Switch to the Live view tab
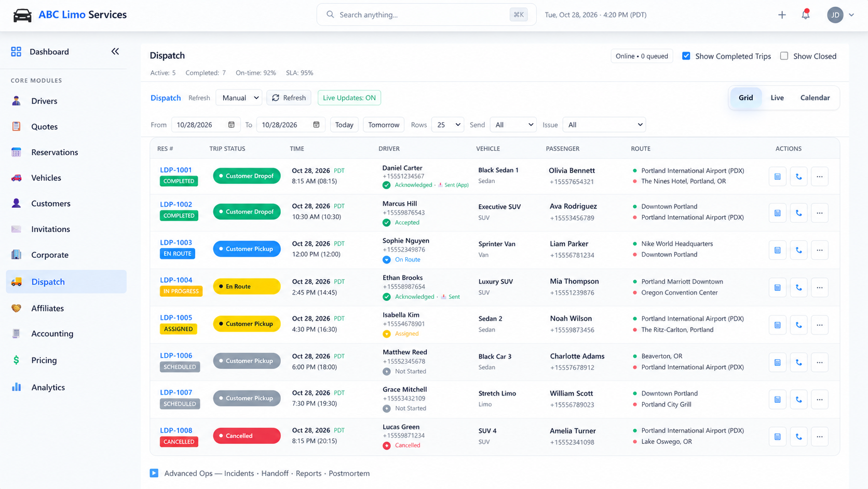The width and height of the screenshot is (868, 489). pyautogui.click(x=777, y=98)
